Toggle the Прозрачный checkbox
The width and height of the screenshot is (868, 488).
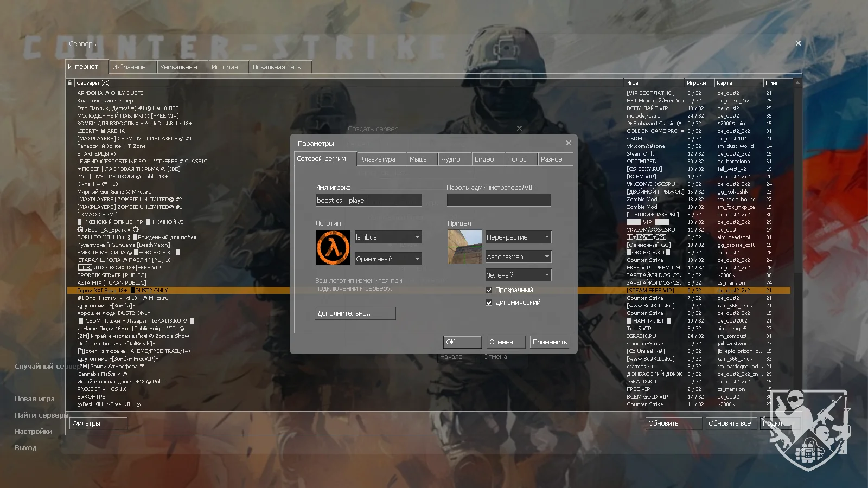click(x=489, y=290)
